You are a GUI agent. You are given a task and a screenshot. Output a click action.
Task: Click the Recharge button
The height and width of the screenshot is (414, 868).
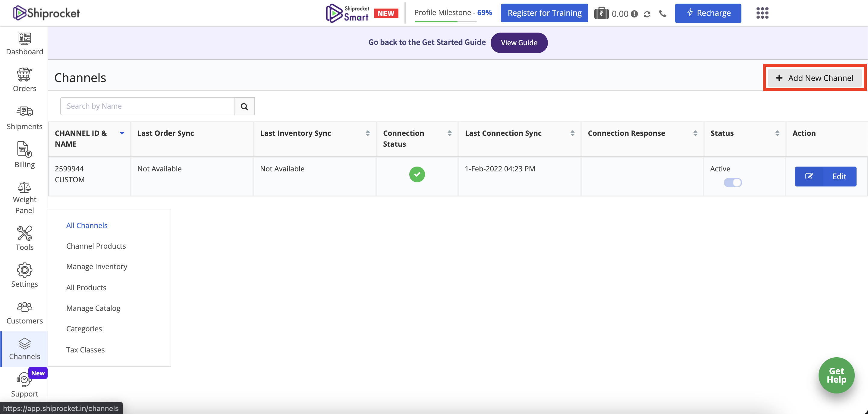pyautogui.click(x=708, y=13)
